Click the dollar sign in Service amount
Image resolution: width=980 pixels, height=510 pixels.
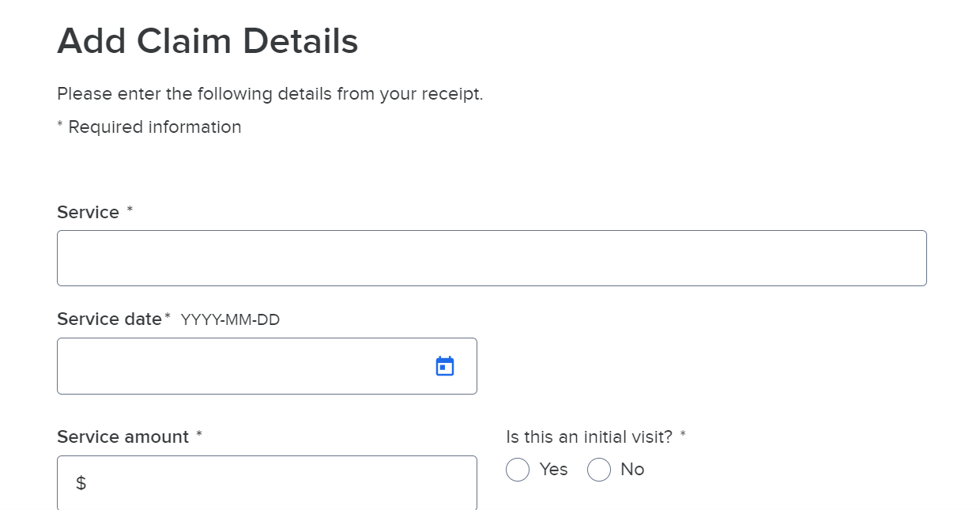pyautogui.click(x=81, y=483)
